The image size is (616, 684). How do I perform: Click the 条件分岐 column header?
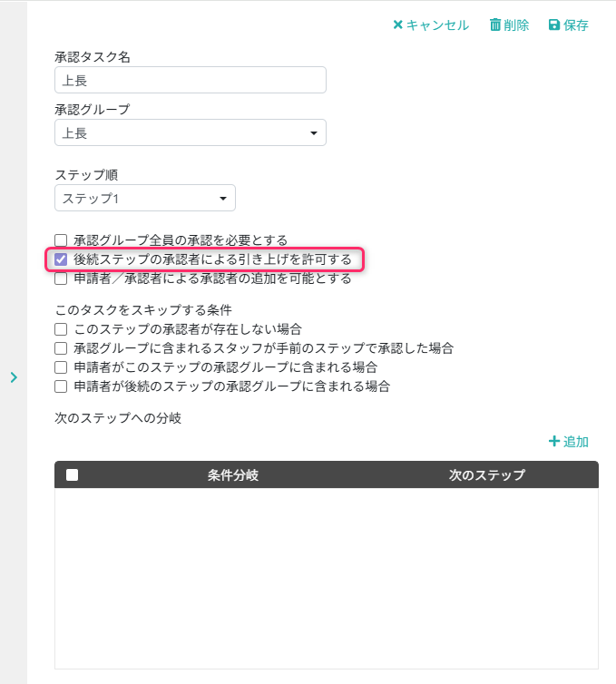click(x=233, y=475)
